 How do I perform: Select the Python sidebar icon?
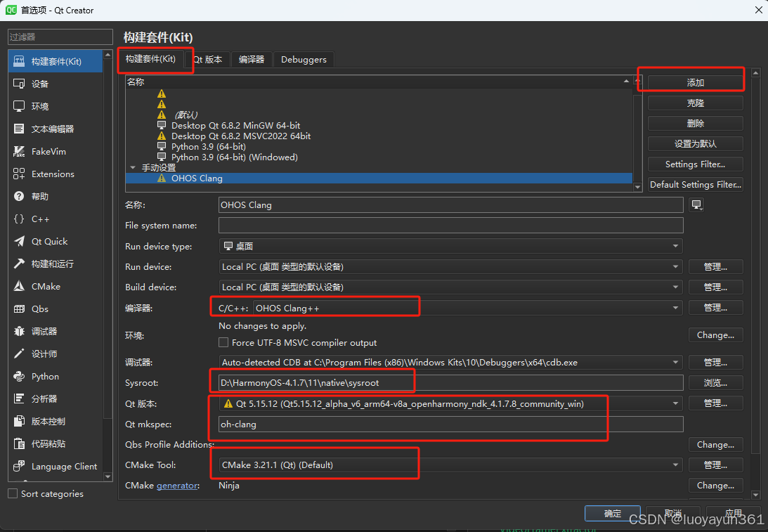coord(19,376)
